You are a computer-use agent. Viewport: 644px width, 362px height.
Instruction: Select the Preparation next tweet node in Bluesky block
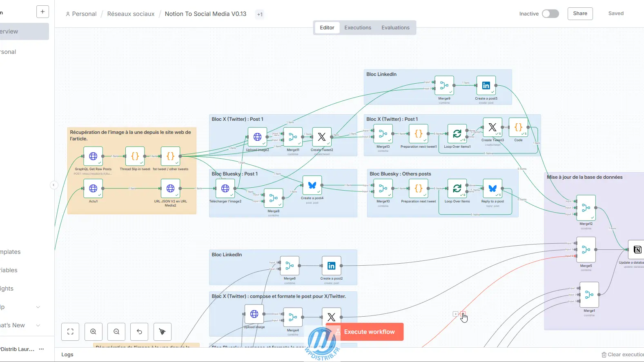(x=419, y=188)
